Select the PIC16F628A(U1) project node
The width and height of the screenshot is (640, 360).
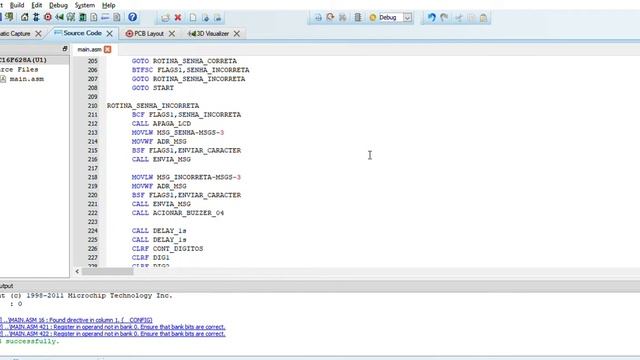click(23, 60)
